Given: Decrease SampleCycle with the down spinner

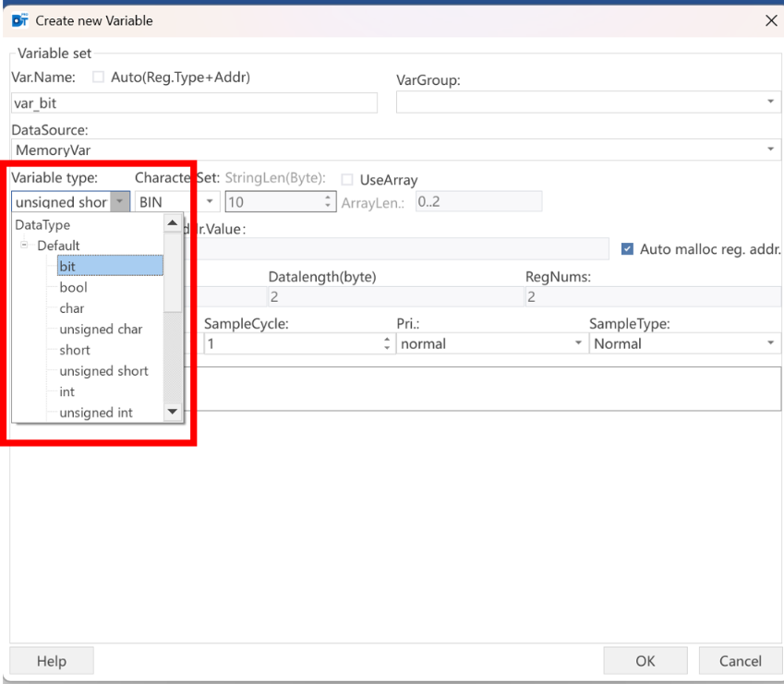Looking at the screenshot, I should [x=387, y=348].
